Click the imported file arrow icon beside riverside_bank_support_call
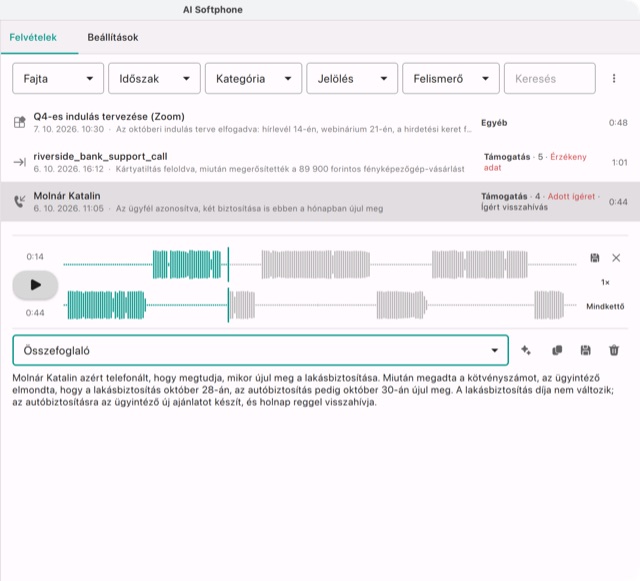The width and height of the screenshot is (640, 581). [x=20, y=162]
